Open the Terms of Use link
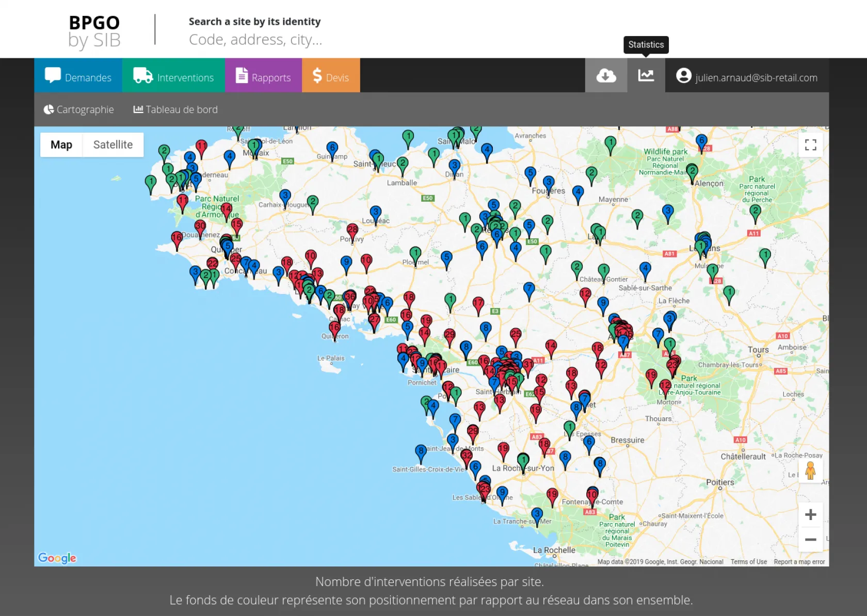This screenshot has height=616, width=867. click(x=748, y=562)
